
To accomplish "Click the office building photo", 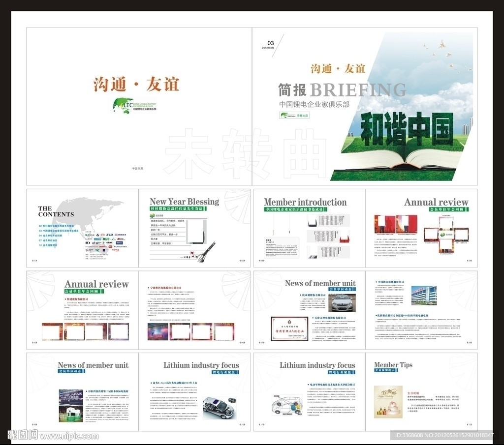I will point(424,296).
